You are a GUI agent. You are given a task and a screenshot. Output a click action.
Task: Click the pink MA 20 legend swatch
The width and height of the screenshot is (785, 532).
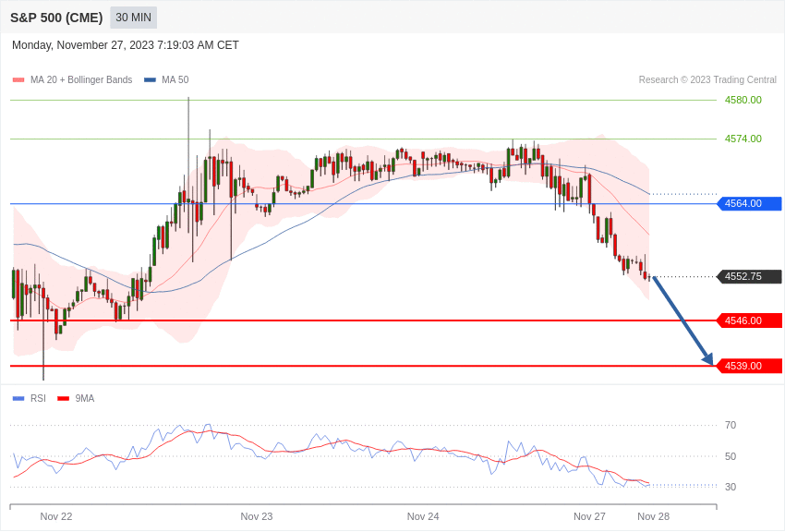(x=18, y=79)
